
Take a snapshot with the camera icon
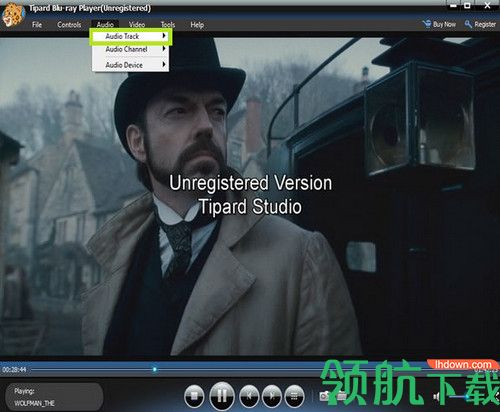pos(324,396)
